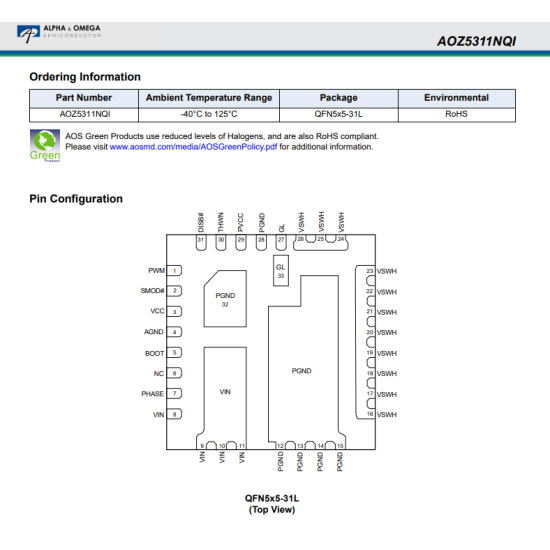Image resolution: width=550 pixels, height=550 pixels.
Task: Click pin 3 pad labeled VCC
Action: click(174, 311)
